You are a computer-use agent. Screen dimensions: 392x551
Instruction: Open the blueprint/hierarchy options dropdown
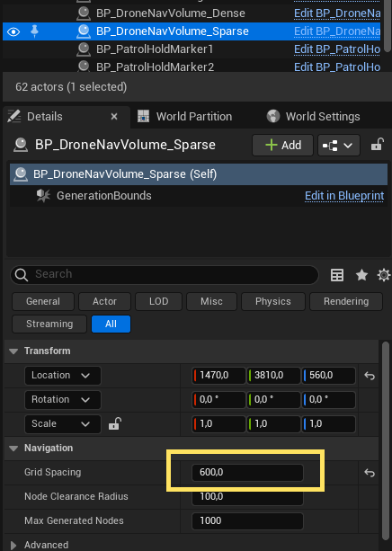339,145
